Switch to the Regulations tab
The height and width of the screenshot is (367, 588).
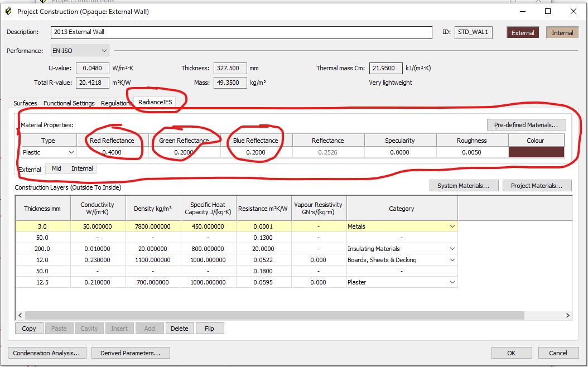pyautogui.click(x=115, y=103)
